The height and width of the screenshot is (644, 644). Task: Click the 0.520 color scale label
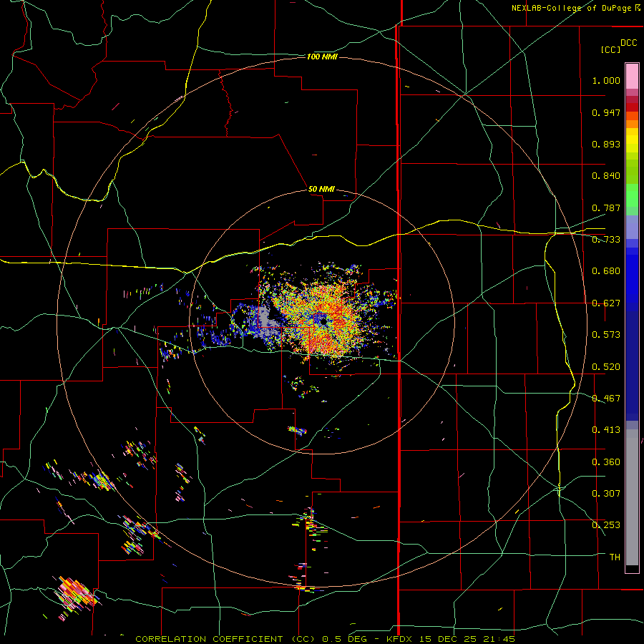[x=606, y=367]
